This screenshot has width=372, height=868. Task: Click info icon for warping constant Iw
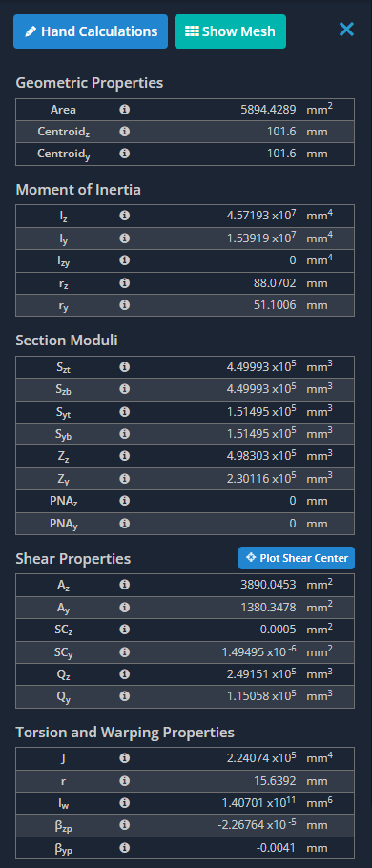click(125, 803)
